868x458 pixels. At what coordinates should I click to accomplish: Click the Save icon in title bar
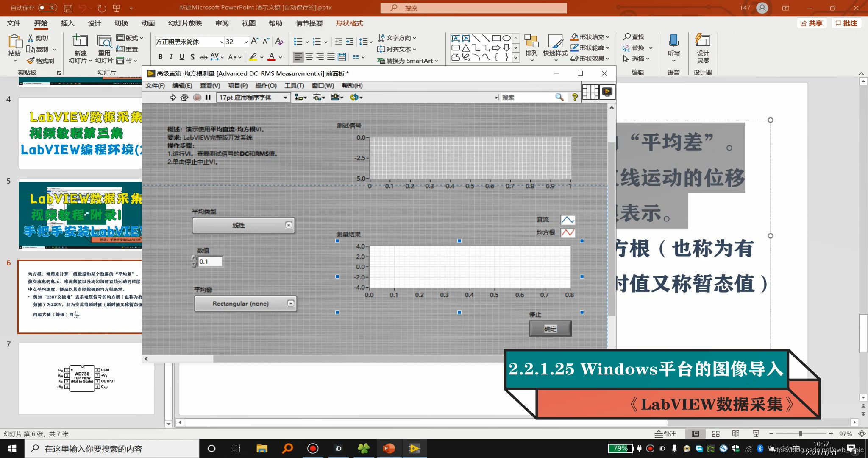(68, 8)
